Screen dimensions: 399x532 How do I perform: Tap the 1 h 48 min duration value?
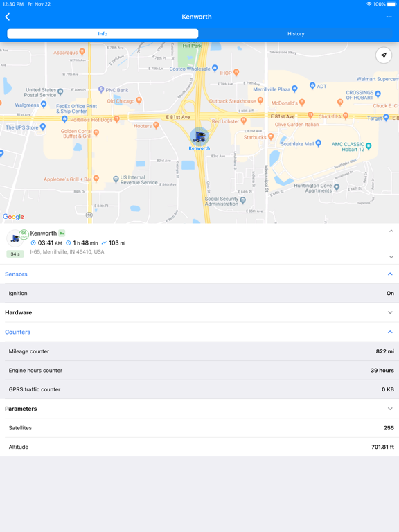[85, 243]
